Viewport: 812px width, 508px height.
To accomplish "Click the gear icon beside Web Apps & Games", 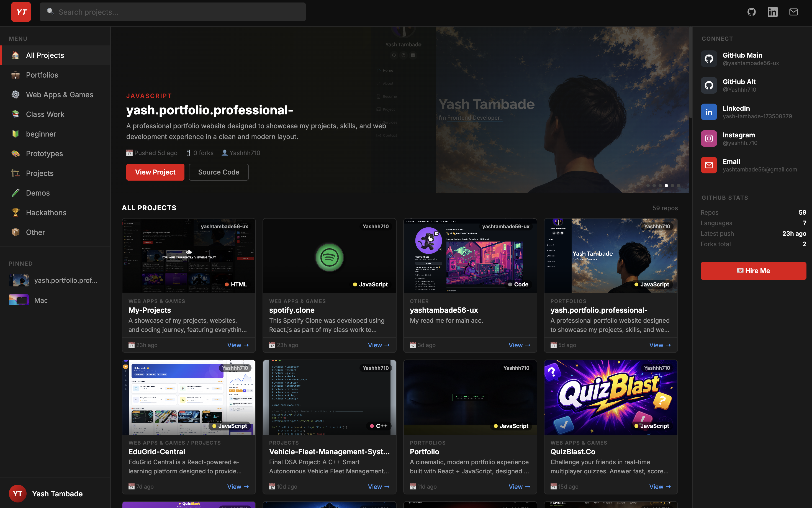I will click(16, 94).
